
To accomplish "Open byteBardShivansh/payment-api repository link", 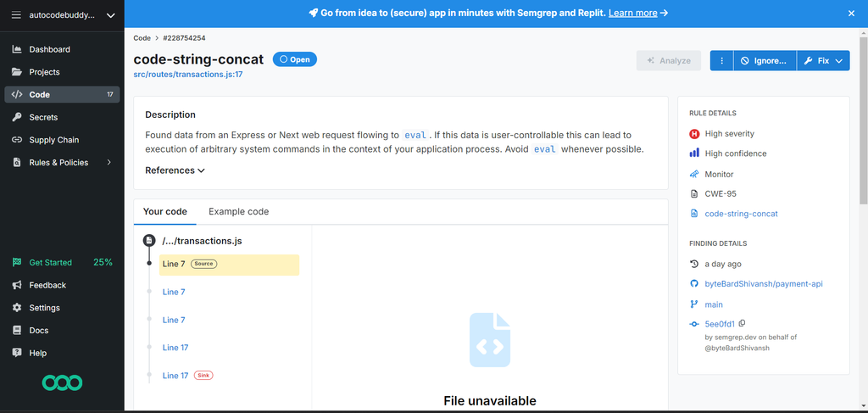I will [764, 284].
